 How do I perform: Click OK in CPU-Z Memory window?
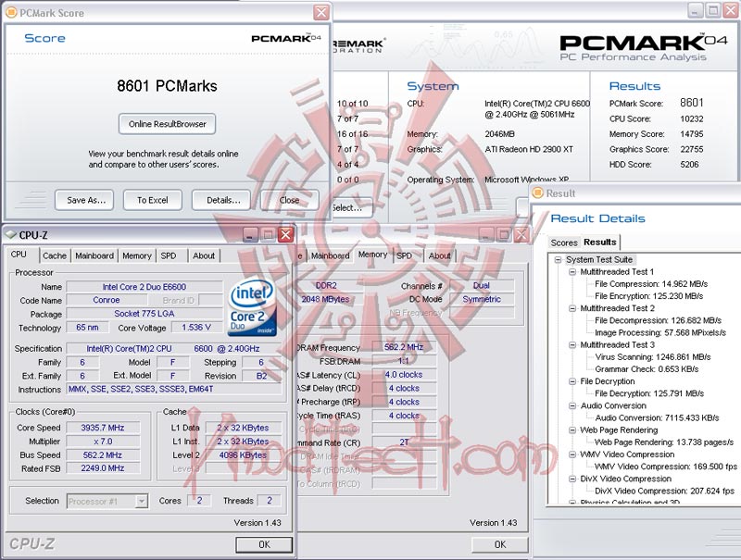coord(500,544)
